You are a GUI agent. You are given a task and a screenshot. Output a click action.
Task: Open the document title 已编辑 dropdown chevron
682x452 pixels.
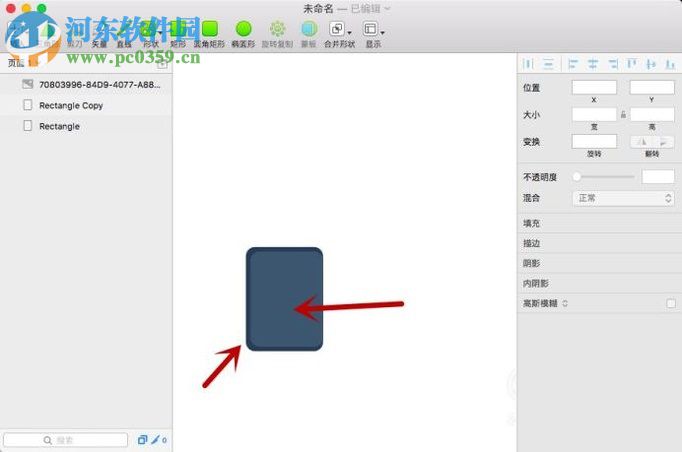point(387,9)
